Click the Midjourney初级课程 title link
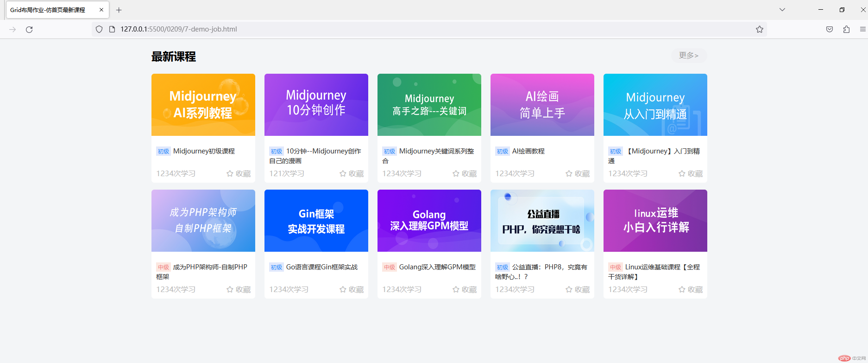The height and width of the screenshot is (363, 868). [204, 151]
